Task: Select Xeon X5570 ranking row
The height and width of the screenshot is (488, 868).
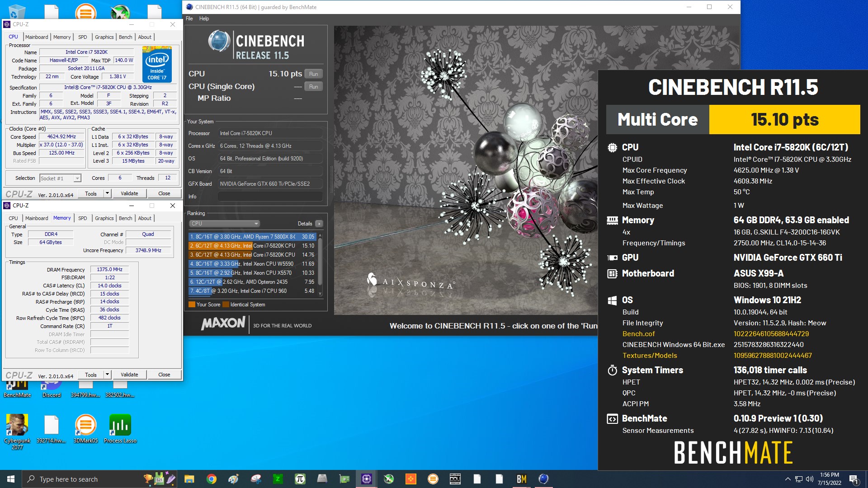Action: pos(252,273)
